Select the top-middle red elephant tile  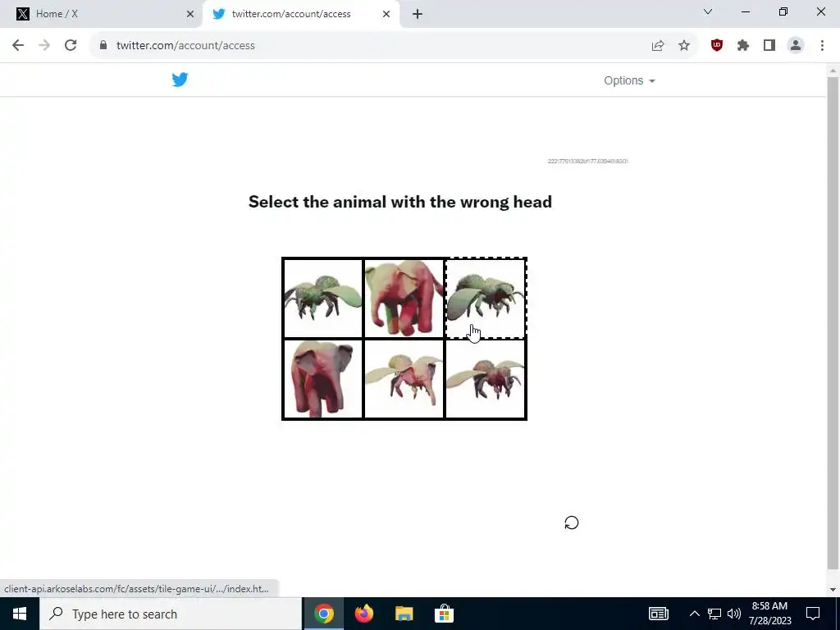tap(404, 298)
